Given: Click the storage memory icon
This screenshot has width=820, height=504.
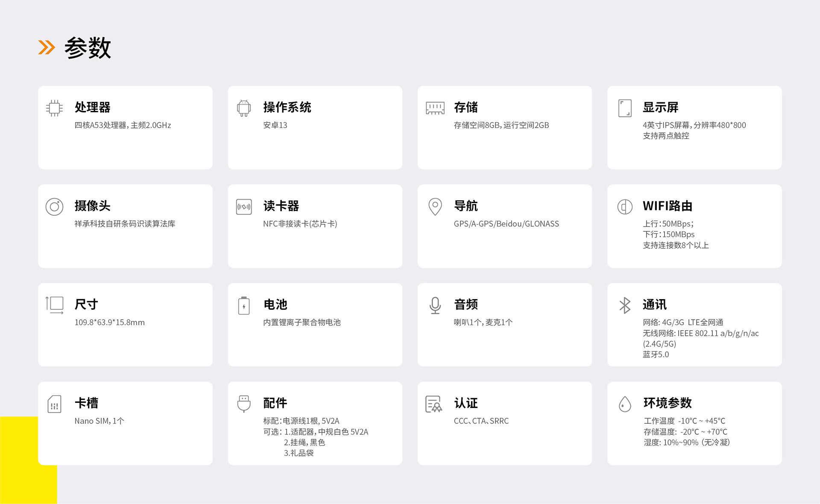Looking at the screenshot, I should tap(435, 108).
